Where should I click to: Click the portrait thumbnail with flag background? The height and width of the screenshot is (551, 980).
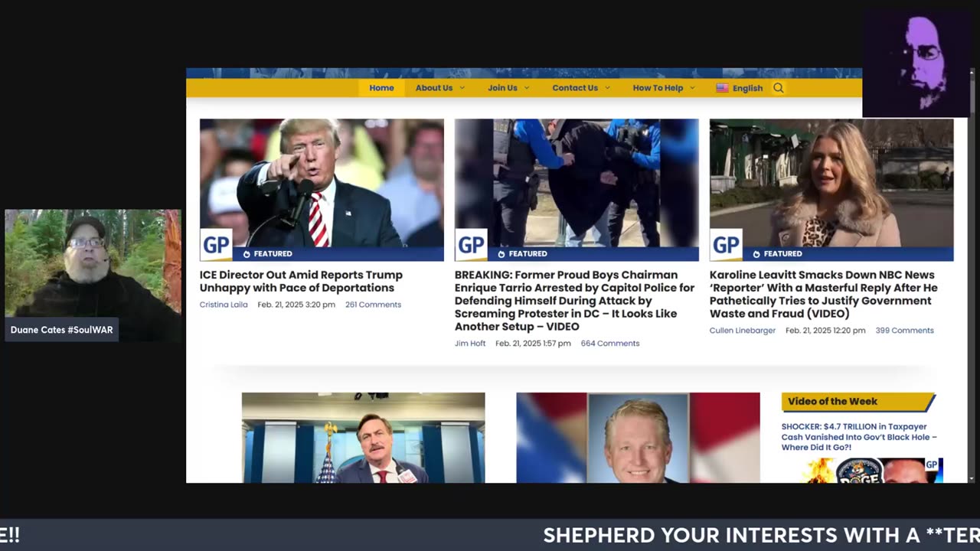click(638, 438)
